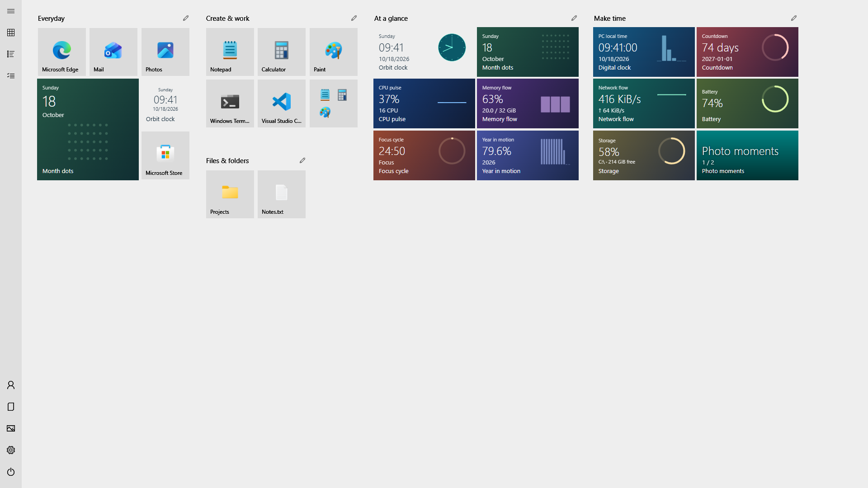Image resolution: width=868 pixels, height=488 pixels.
Task: Launch the Paint tile
Action: [x=334, y=52]
